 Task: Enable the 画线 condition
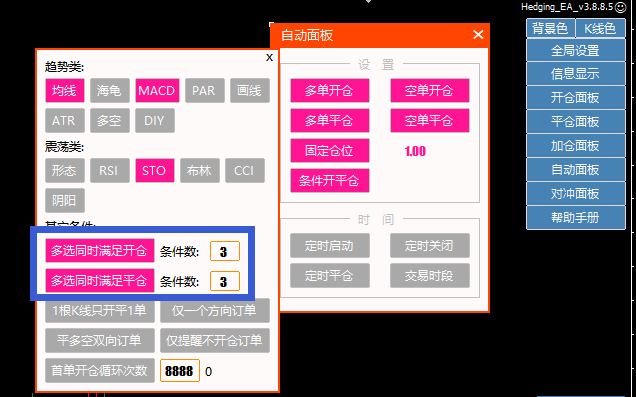250,90
